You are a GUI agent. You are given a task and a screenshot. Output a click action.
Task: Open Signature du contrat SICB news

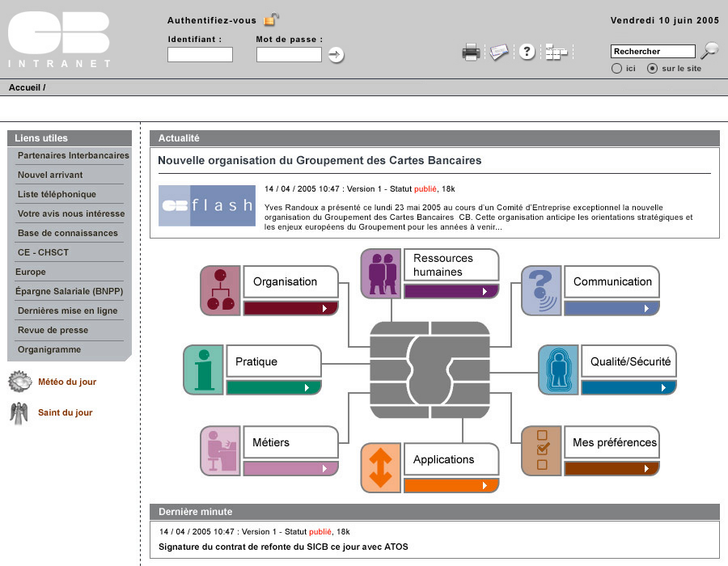[283, 547]
